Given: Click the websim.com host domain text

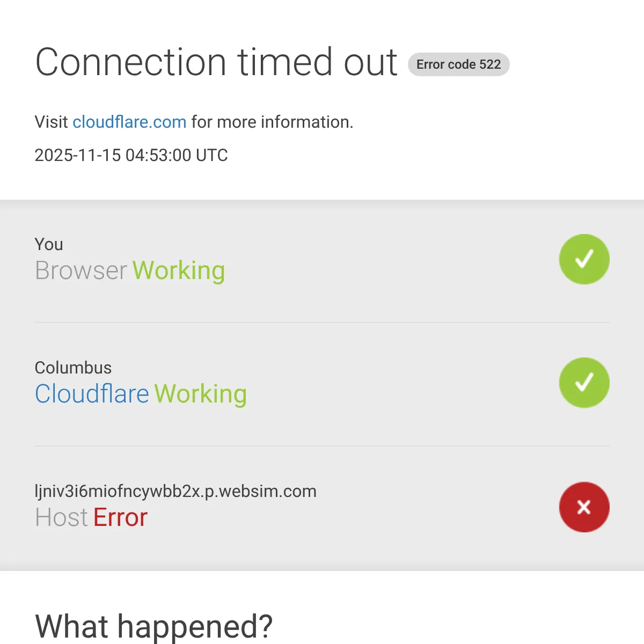Looking at the screenshot, I should coord(175,492).
